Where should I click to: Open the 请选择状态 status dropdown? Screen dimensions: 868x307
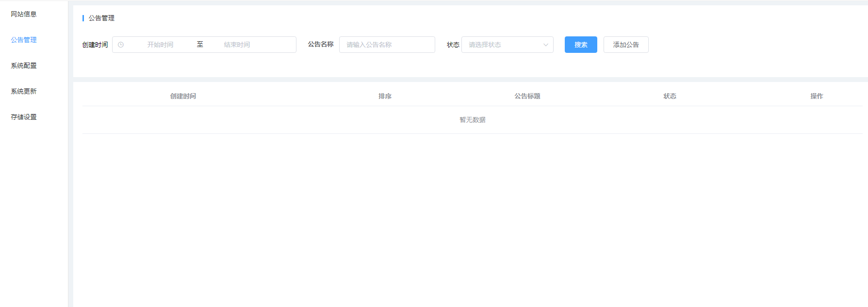[x=502, y=45]
